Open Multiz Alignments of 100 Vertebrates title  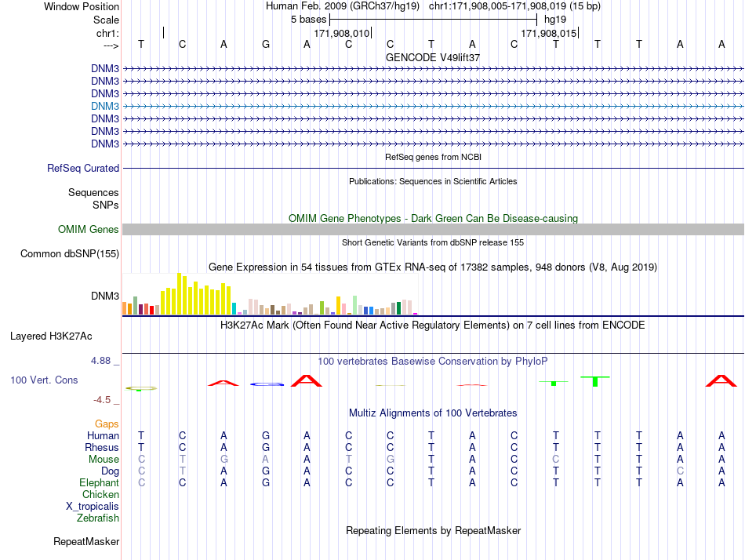(433, 413)
